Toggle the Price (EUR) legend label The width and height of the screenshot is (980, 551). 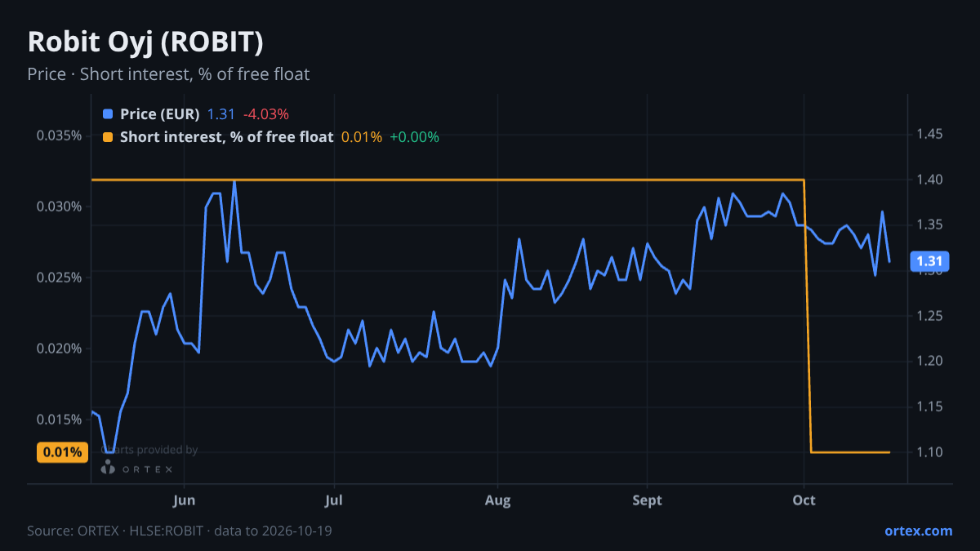coord(159,113)
